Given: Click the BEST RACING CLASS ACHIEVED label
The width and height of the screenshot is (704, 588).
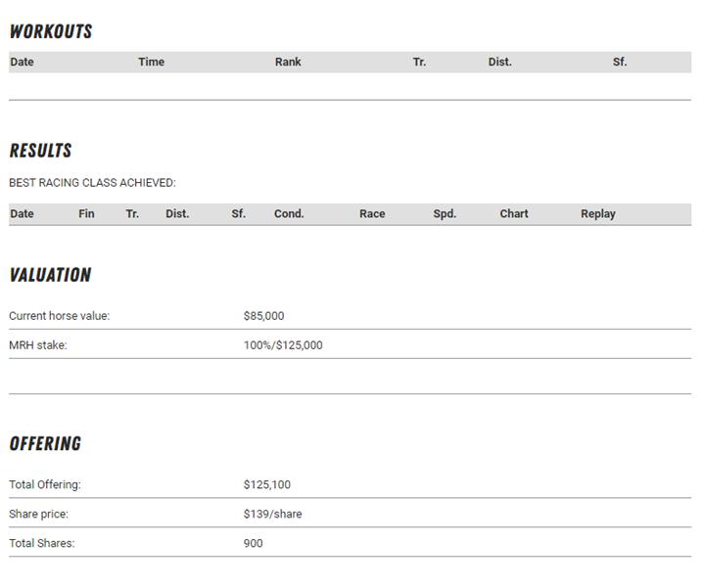Looking at the screenshot, I should click(92, 183).
